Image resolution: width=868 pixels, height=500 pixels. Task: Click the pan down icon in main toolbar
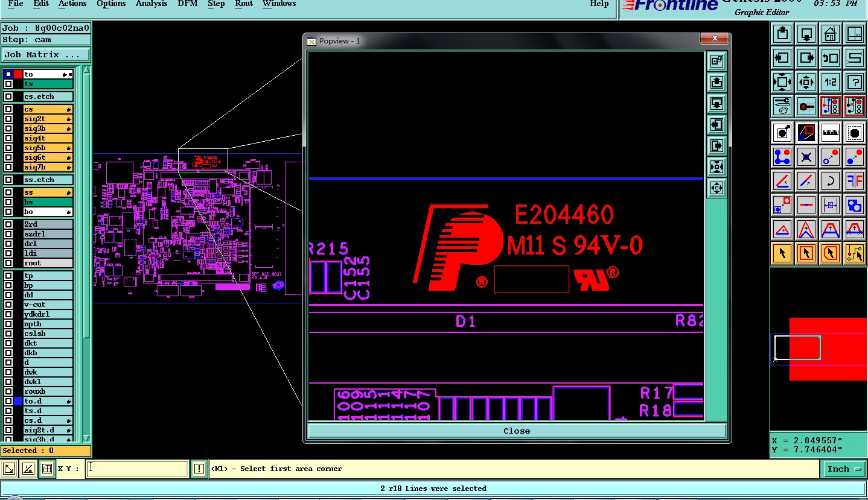click(x=806, y=34)
